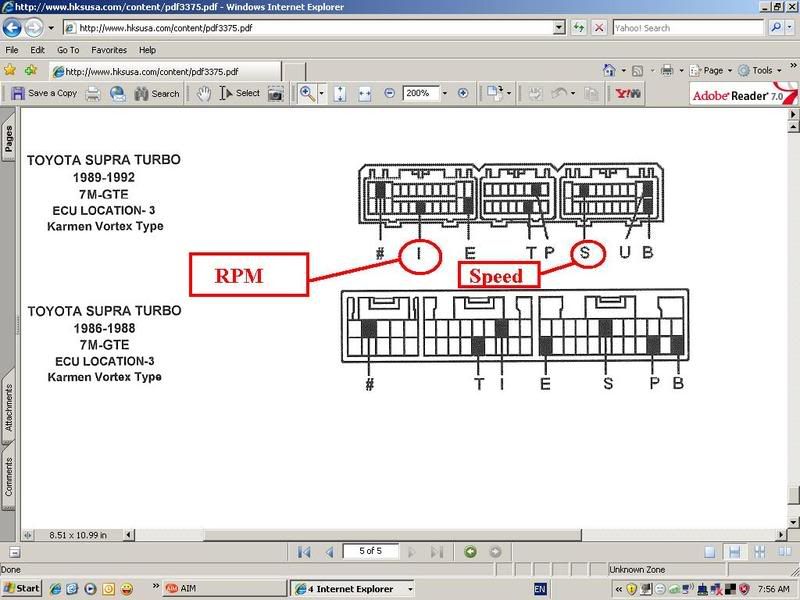Open Windows Media Player from Quick Launch

coord(90,589)
